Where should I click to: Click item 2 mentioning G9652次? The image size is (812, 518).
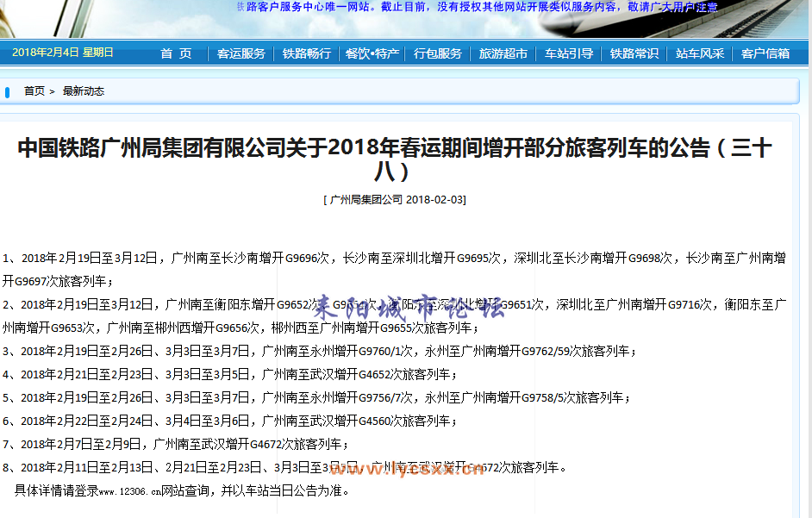pos(395,316)
